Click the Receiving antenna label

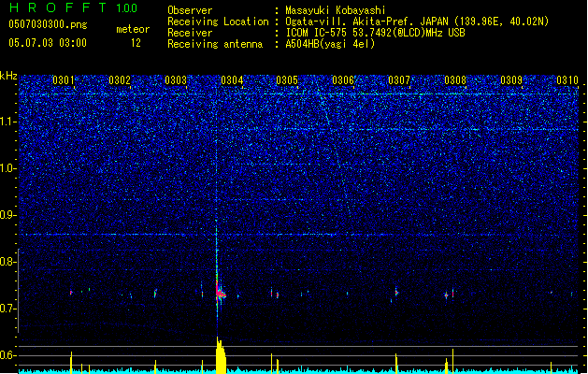215,44
